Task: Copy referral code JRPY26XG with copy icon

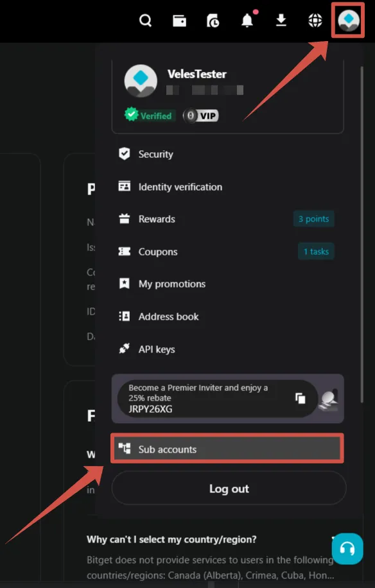Action: click(300, 399)
